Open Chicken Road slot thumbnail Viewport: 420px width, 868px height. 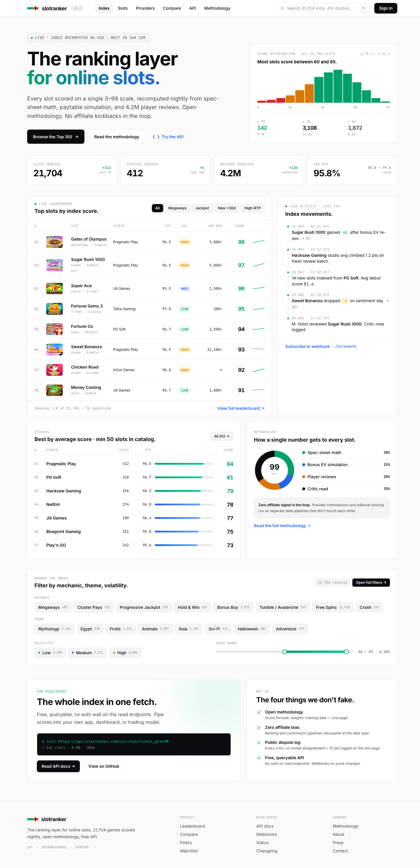pos(54,370)
